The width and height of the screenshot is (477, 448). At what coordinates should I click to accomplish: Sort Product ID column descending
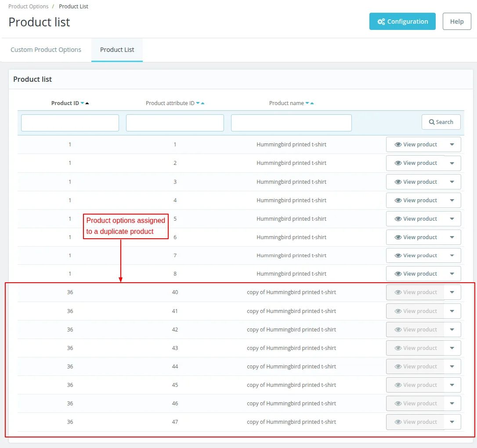[x=83, y=103]
